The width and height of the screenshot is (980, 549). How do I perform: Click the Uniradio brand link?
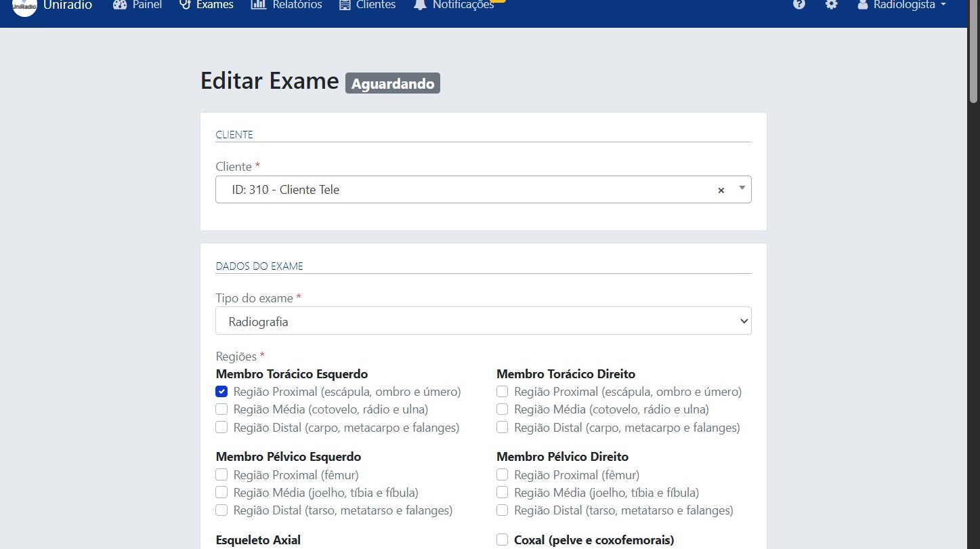(68, 5)
